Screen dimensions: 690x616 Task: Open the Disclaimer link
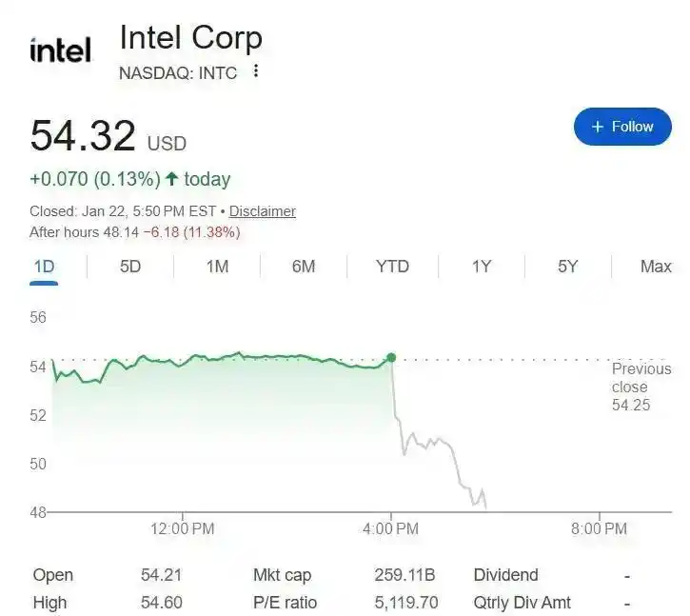pos(263,211)
